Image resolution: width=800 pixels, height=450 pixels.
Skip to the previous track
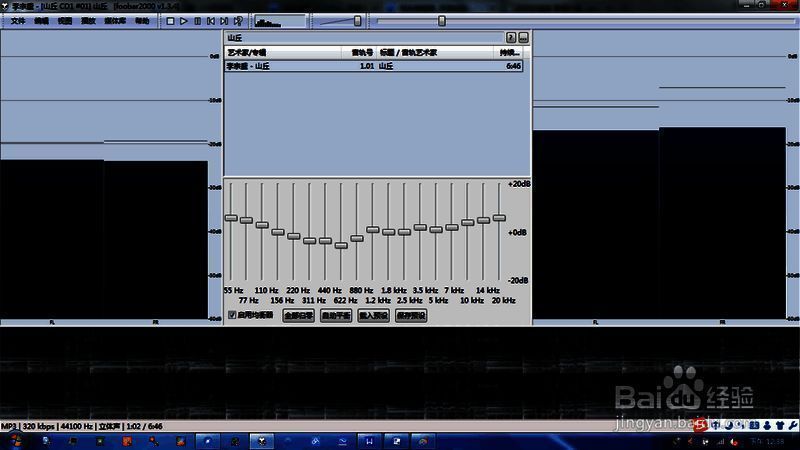[x=210, y=20]
